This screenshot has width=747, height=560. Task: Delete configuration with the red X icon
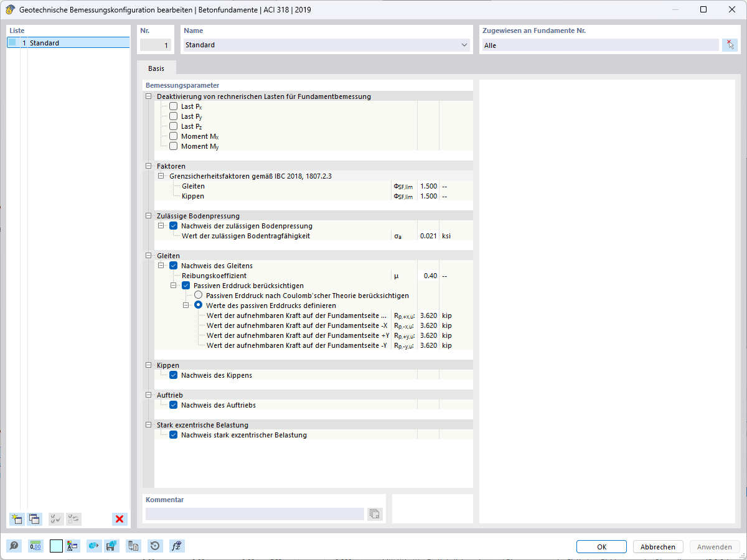[120, 518]
